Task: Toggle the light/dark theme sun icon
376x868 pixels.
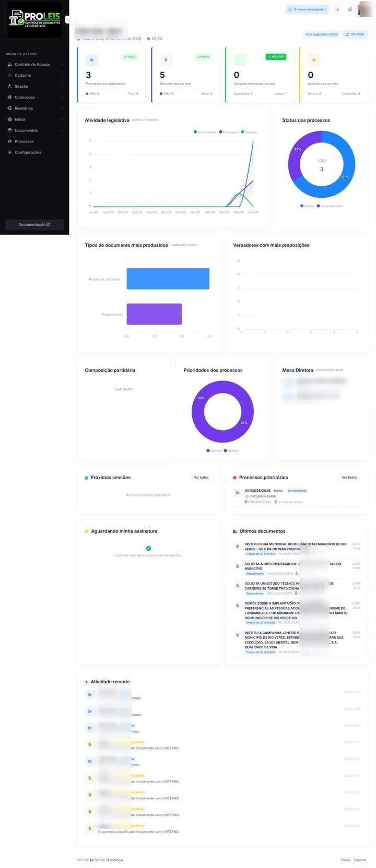Action: pyautogui.click(x=337, y=9)
